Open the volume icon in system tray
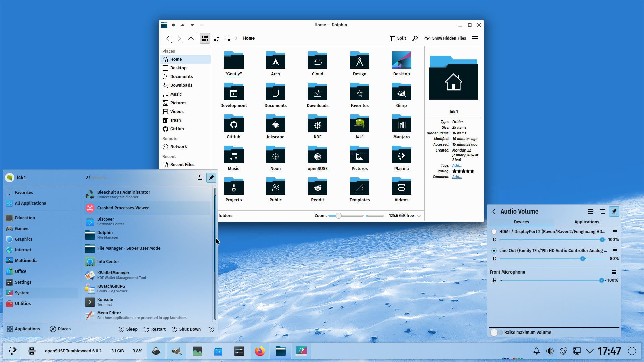This screenshot has height=362, width=644. [550, 351]
